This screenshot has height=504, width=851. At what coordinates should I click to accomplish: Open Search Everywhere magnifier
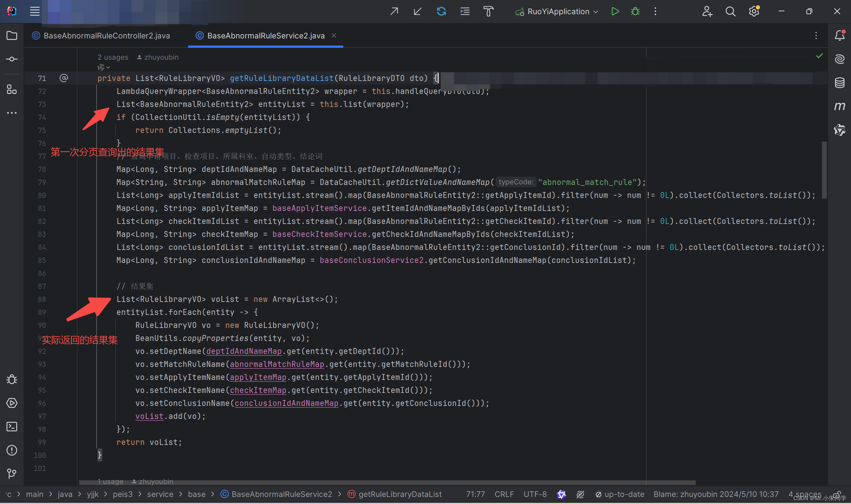(x=730, y=12)
